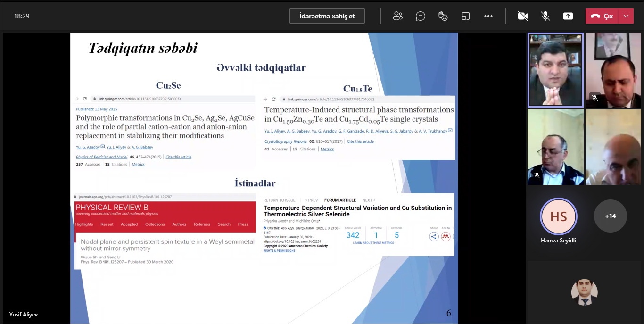Click the NEXT link on the ACS article
644x324 pixels.
tap(369, 200)
